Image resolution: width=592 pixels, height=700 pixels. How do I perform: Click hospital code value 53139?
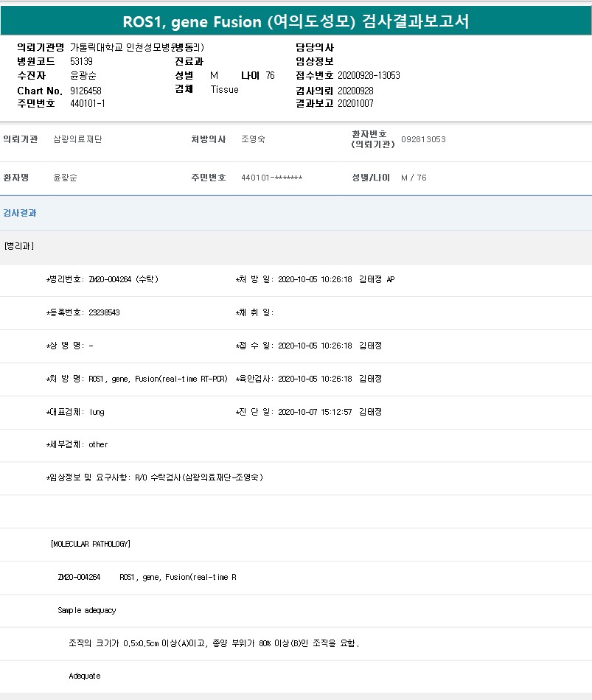(81, 61)
